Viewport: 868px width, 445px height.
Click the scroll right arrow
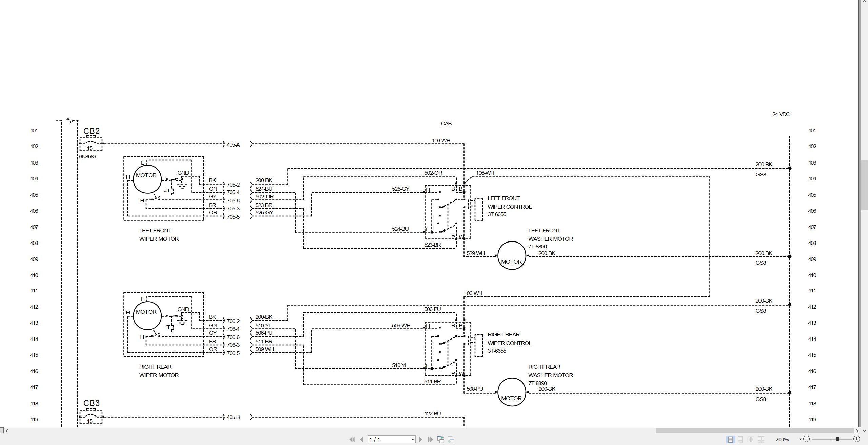coord(857,431)
